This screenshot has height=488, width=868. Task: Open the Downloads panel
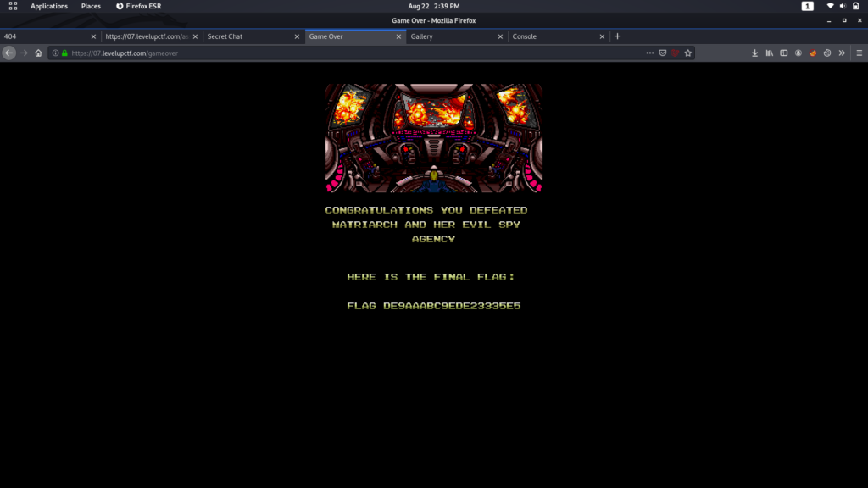coord(754,53)
